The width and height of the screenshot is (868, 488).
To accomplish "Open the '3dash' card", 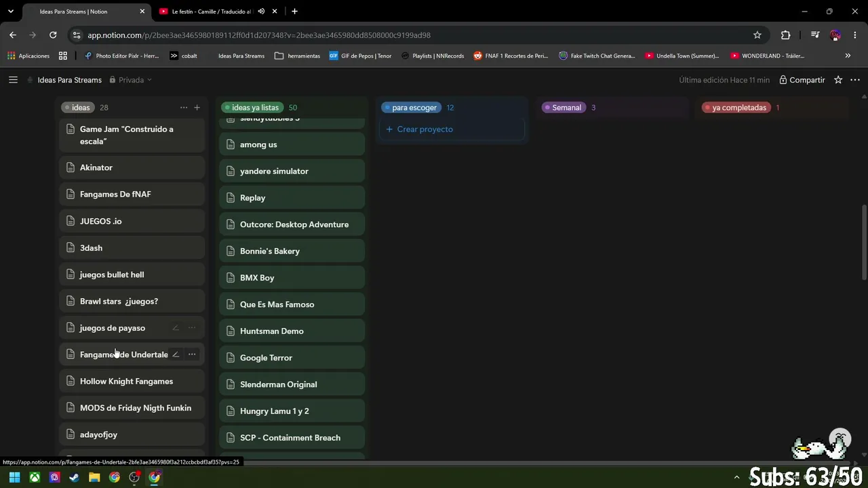I will [132, 248].
